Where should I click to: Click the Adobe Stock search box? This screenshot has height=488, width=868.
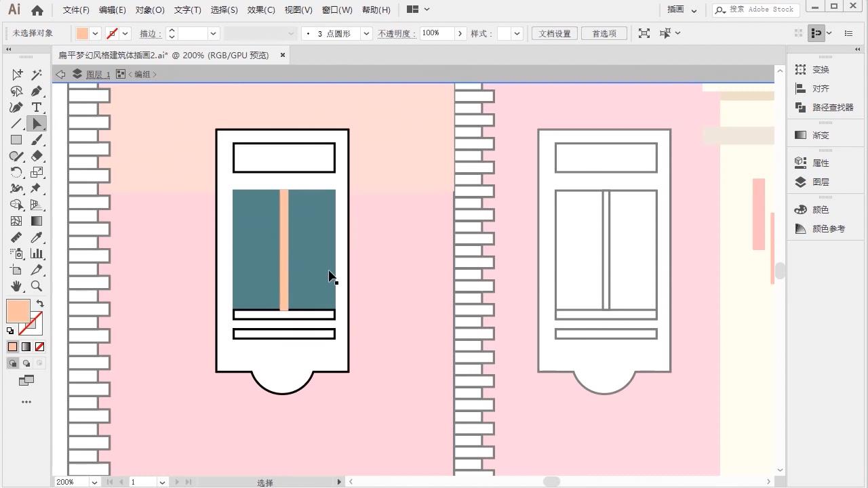(755, 9)
